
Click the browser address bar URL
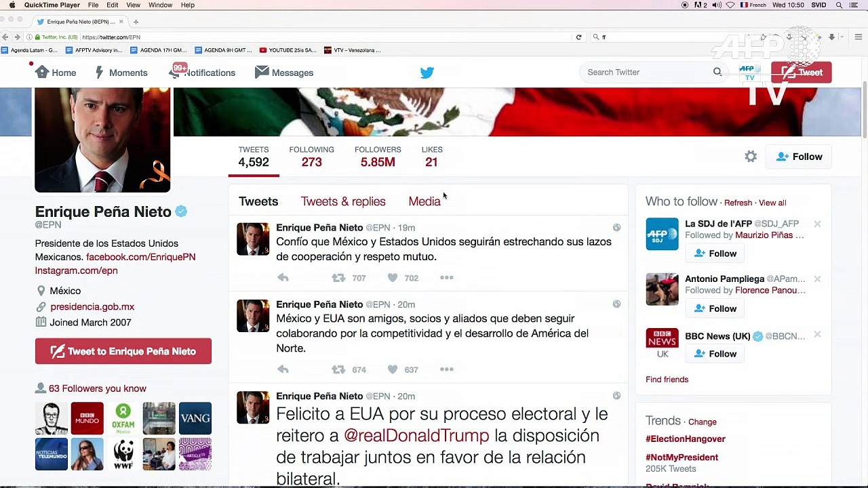pos(111,37)
